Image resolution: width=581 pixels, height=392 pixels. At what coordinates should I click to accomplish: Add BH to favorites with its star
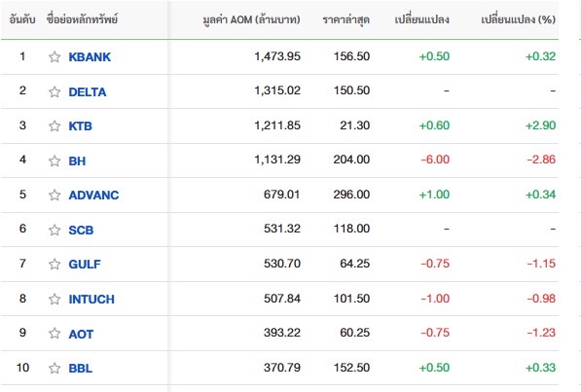click(54, 160)
